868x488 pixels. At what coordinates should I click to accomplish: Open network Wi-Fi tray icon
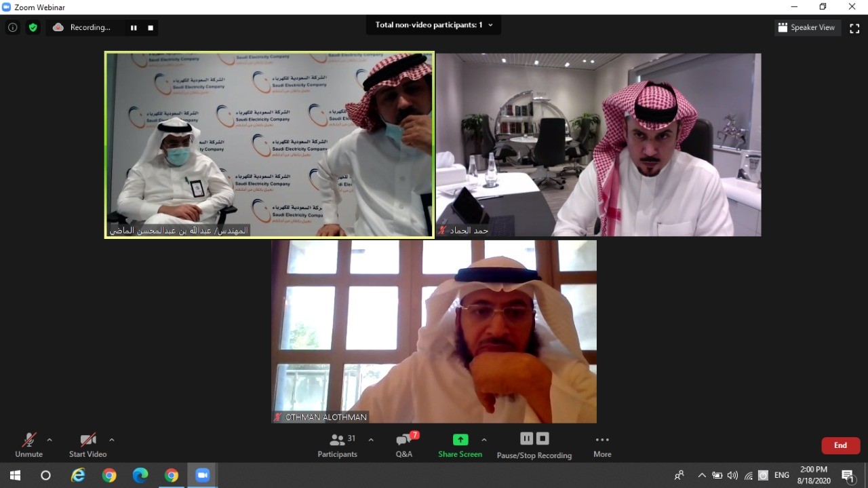[749, 476]
